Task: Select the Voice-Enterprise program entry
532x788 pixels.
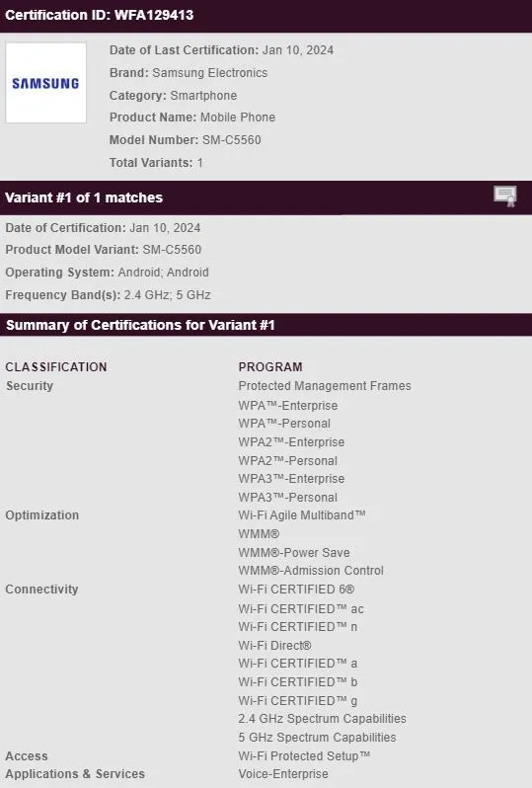Action: point(283,774)
